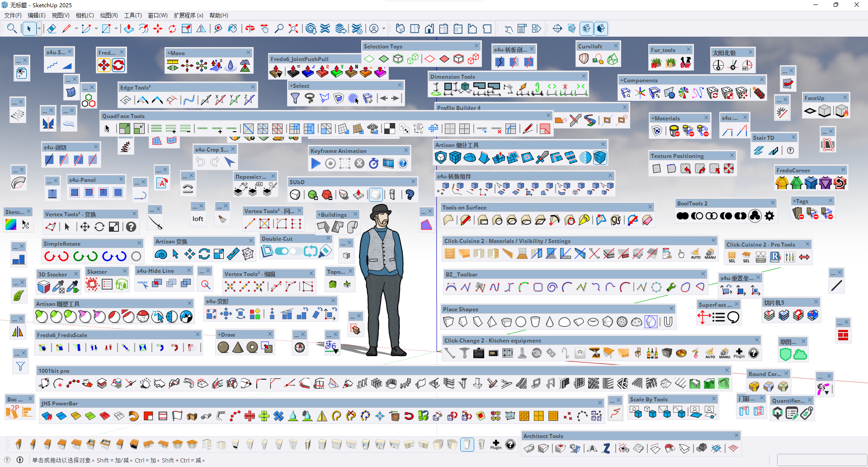Expand the Line tool dropdown arrow
The width and height of the screenshot is (868, 467).
point(76,29)
